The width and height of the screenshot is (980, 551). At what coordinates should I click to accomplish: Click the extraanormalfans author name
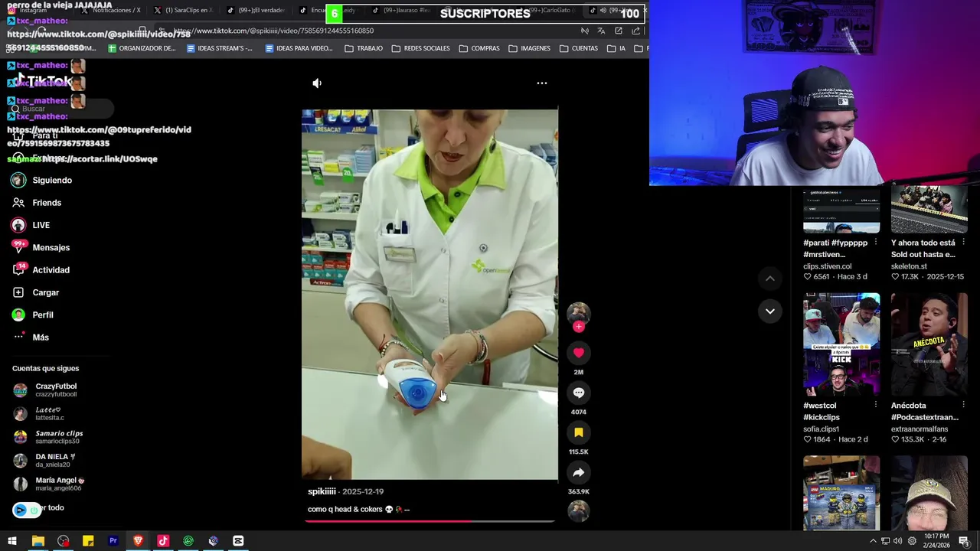click(920, 429)
